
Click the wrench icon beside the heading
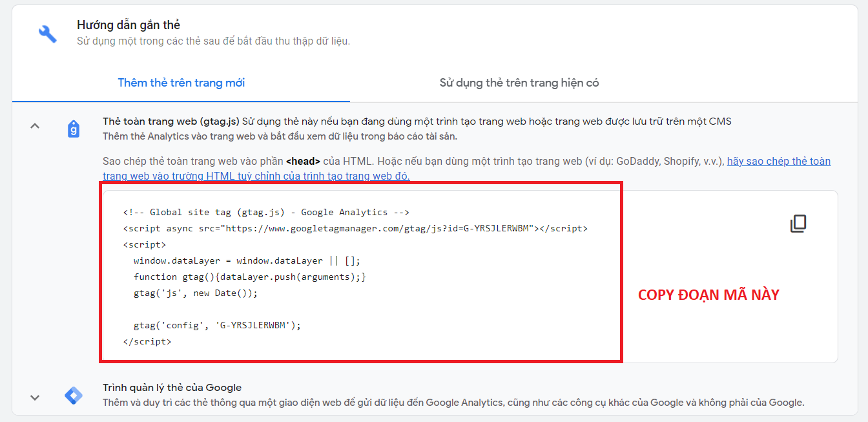48,34
